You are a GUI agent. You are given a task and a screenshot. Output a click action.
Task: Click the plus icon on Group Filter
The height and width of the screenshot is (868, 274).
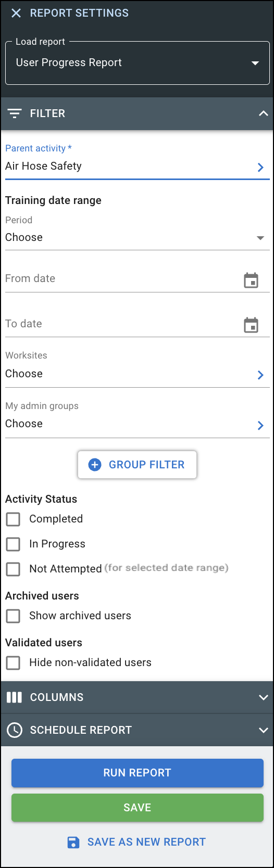[x=95, y=465]
